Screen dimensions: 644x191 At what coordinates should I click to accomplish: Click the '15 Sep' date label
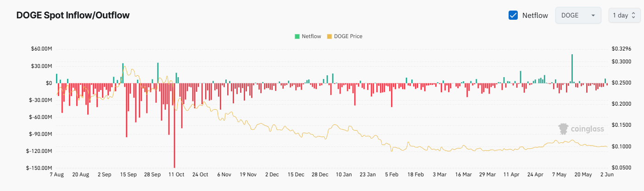(129, 175)
